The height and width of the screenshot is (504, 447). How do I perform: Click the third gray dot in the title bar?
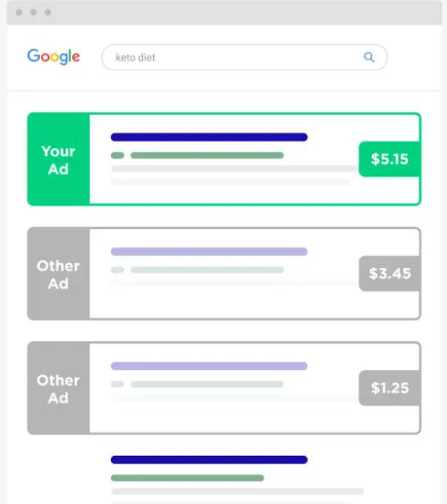[48, 12]
